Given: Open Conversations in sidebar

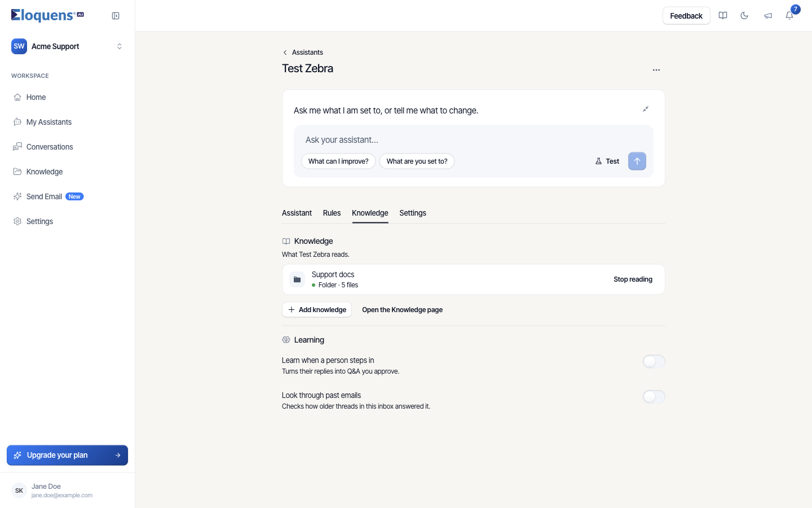Looking at the screenshot, I should (68, 147).
